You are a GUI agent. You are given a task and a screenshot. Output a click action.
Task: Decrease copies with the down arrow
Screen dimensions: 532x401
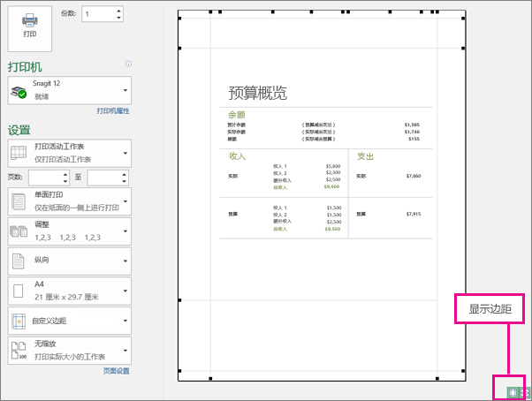[x=118, y=18]
